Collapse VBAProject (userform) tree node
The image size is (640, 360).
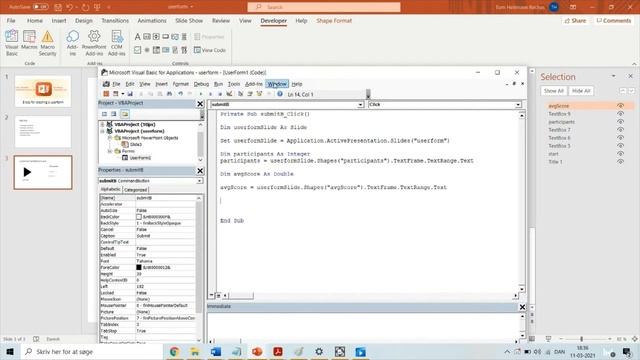pos(102,131)
